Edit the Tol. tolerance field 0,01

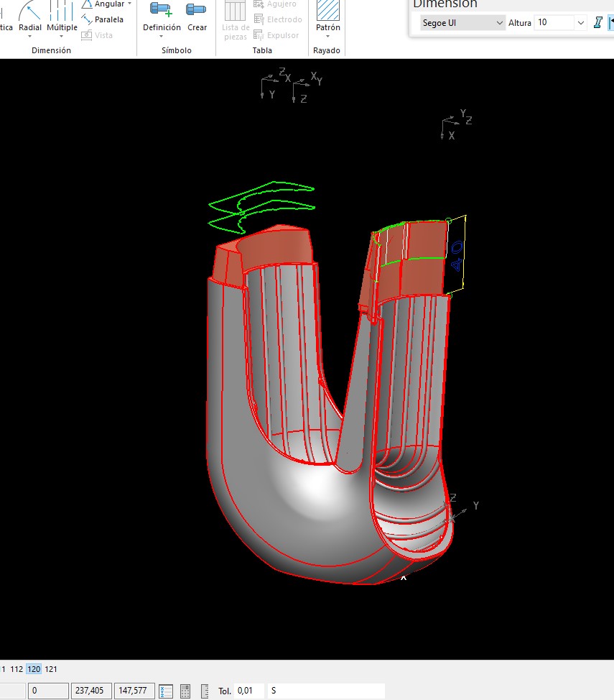coord(249,691)
